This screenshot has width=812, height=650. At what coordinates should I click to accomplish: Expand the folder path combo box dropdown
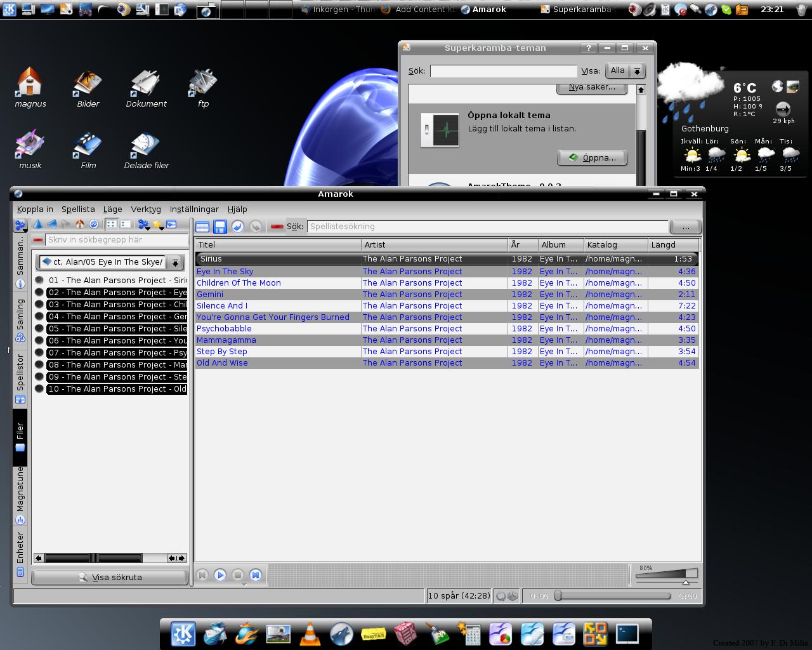point(176,262)
